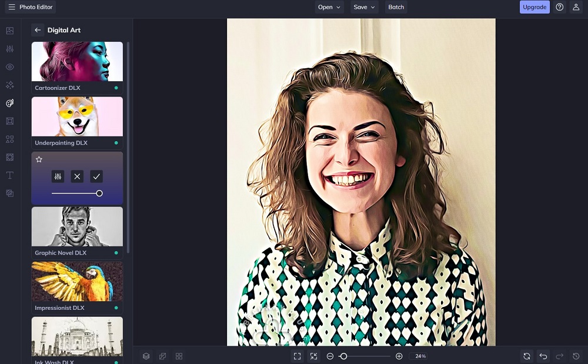
Task: Favorite the selected effect with the star
Action: 39,159
